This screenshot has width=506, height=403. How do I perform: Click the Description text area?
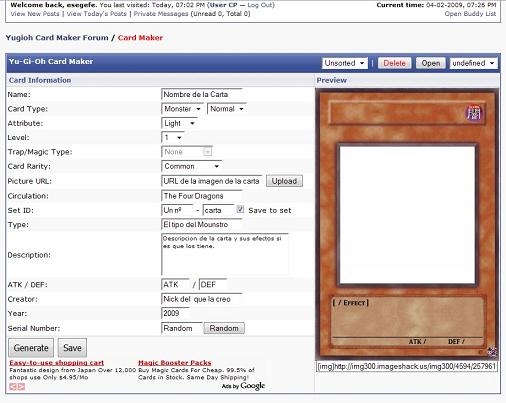225,254
